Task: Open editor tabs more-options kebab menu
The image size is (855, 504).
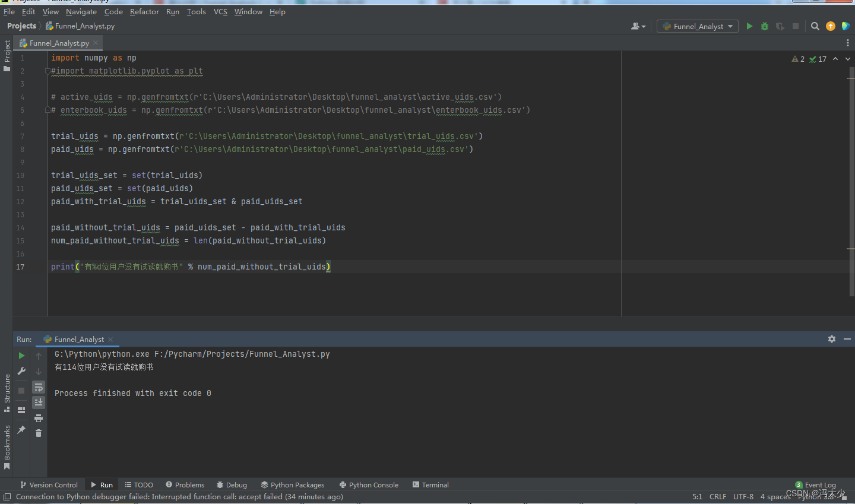Action: (x=848, y=43)
